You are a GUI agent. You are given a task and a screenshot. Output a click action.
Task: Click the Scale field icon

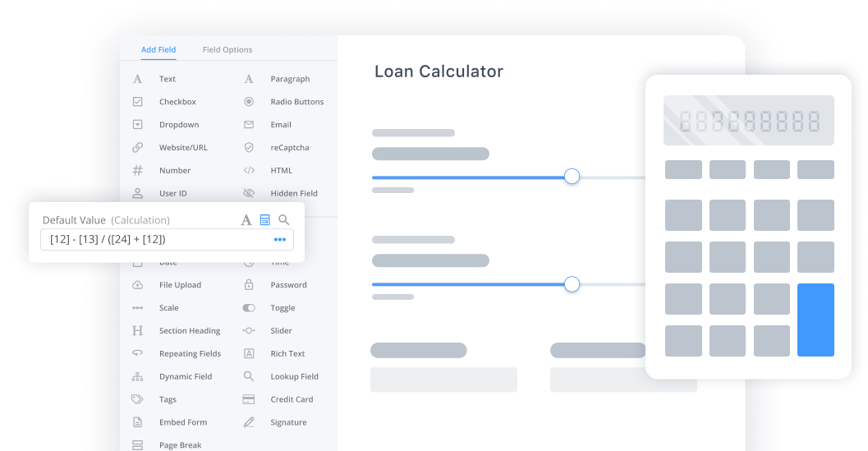click(137, 307)
